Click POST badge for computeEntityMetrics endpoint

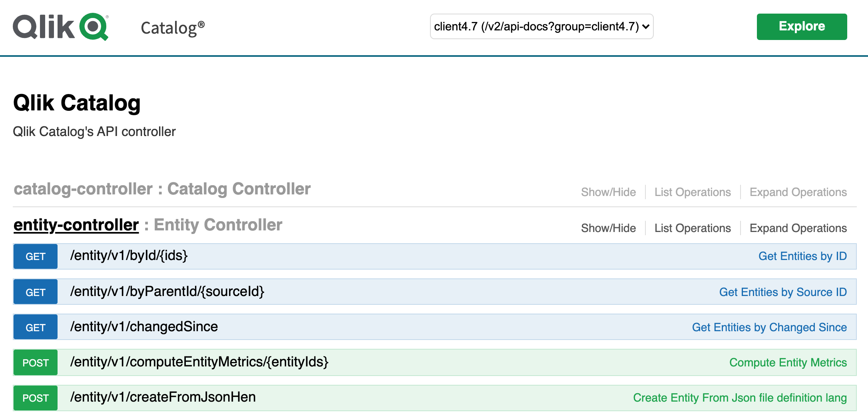(x=36, y=363)
